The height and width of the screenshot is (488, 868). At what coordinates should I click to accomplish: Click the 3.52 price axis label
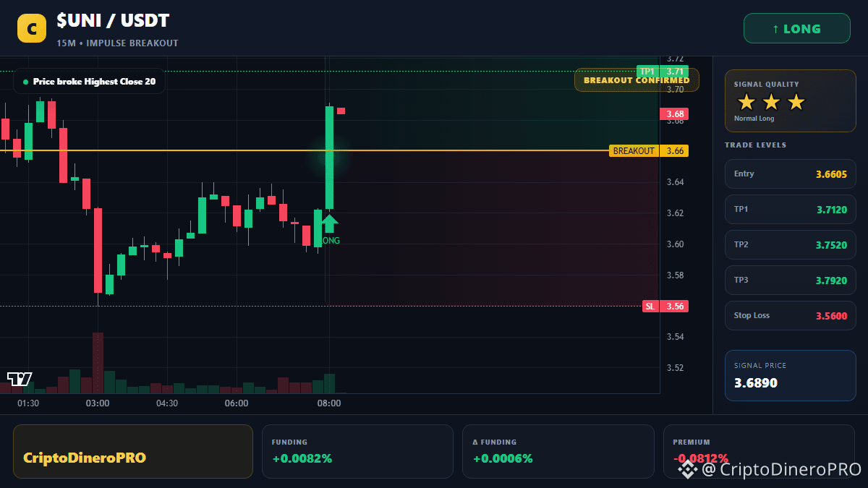click(x=675, y=368)
